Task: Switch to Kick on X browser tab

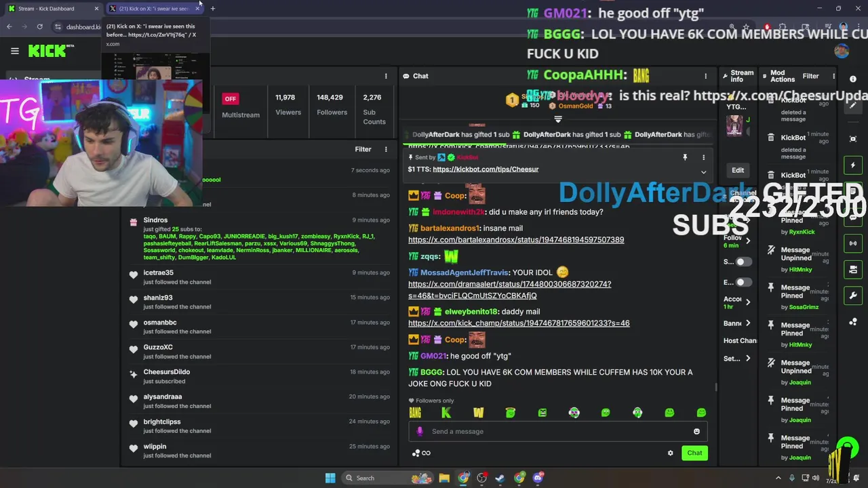Action: tap(154, 9)
